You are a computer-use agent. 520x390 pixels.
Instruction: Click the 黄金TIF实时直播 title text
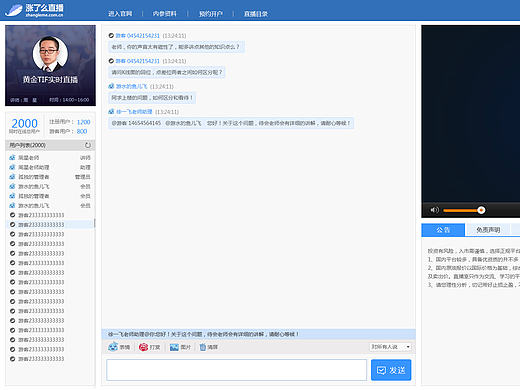50,80
